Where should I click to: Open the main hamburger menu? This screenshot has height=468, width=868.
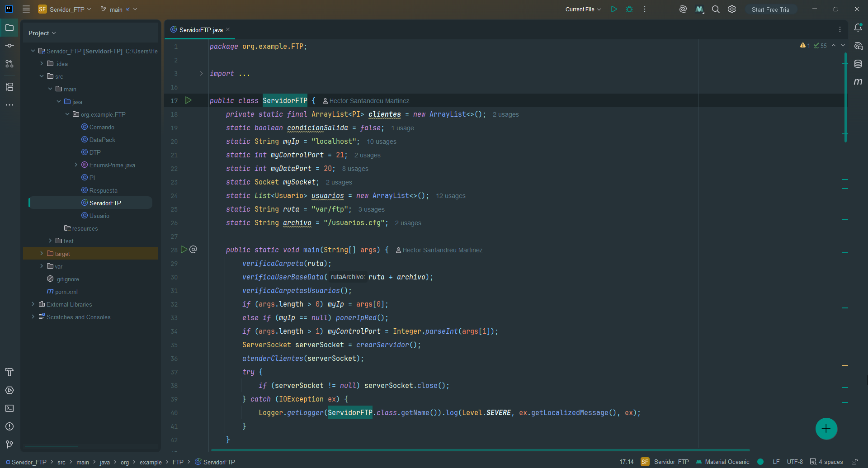point(26,9)
